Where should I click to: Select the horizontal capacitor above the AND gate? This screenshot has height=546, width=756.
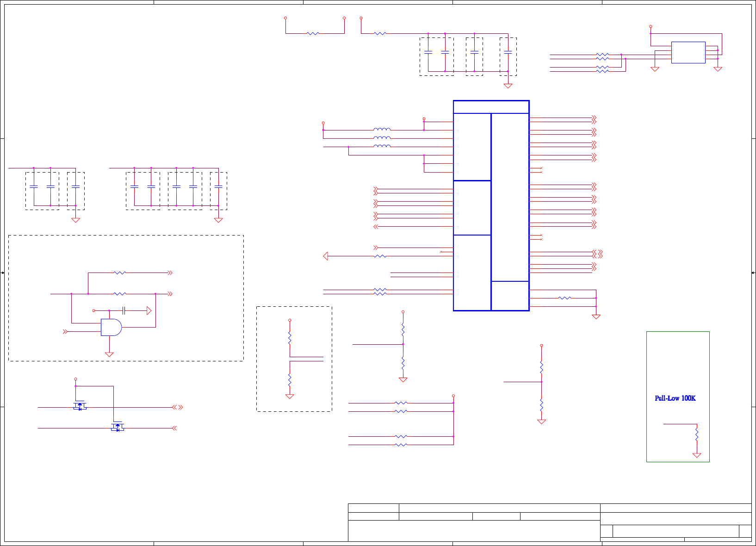pos(124,310)
